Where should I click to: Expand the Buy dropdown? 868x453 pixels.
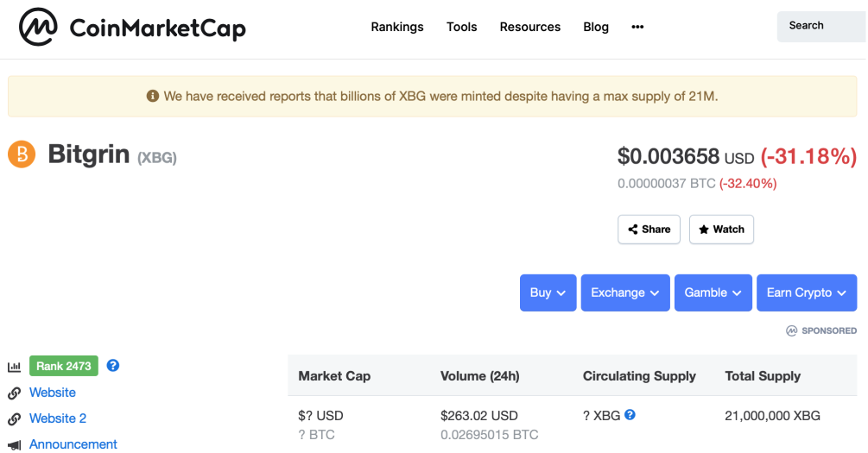pyautogui.click(x=548, y=293)
